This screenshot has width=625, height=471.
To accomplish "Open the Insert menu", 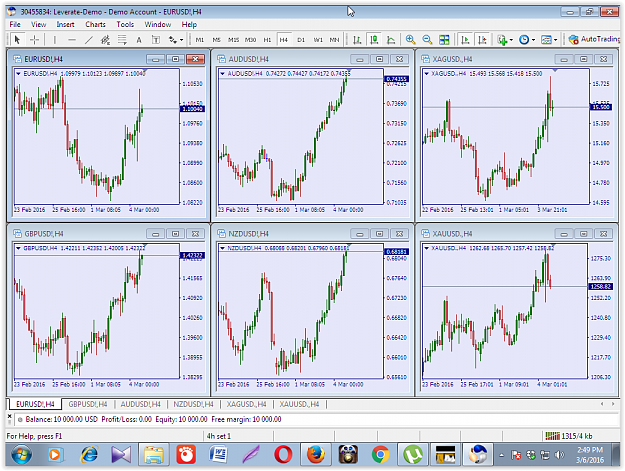I will click(x=65, y=24).
